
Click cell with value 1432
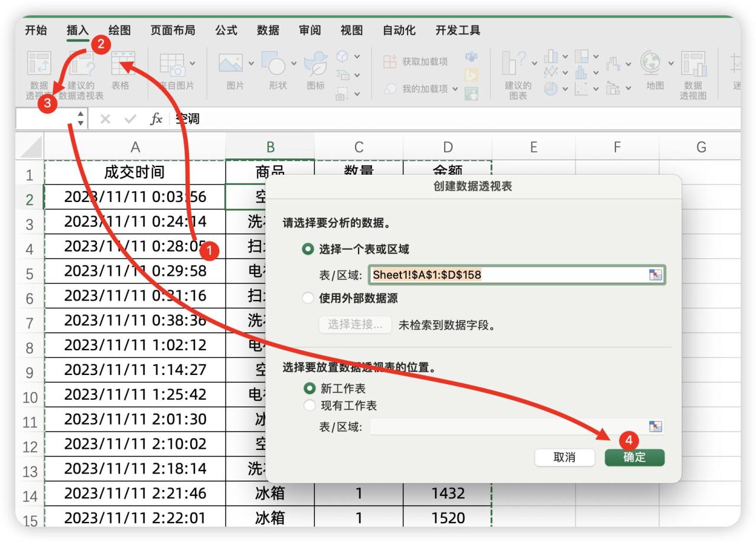pos(448,493)
